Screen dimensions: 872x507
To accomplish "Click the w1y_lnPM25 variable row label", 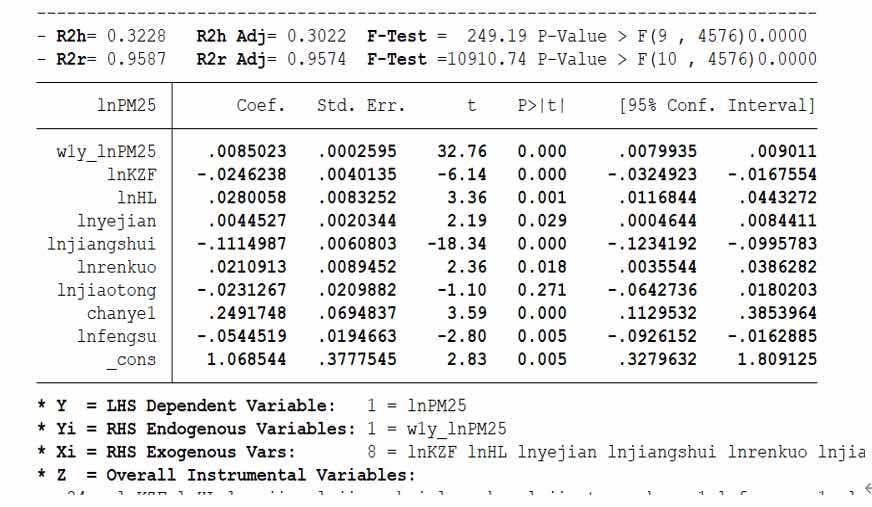I will pos(109,152).
